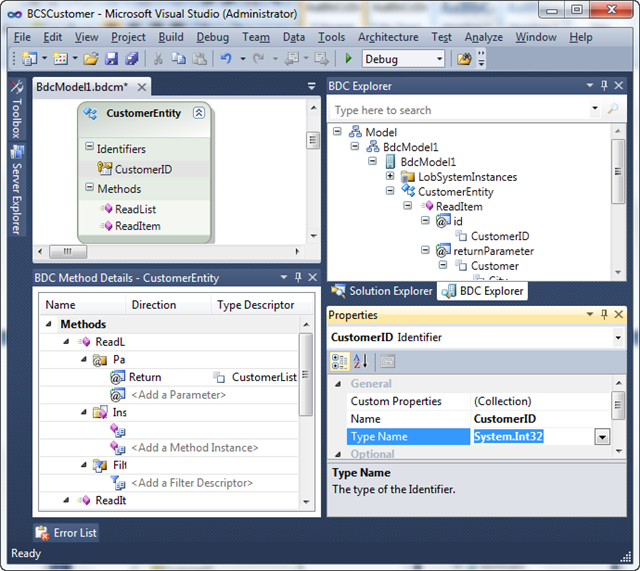Open the Error List panel
Image resolution: width=640 pixels, height=571 pixels.
tap(67, 533)
